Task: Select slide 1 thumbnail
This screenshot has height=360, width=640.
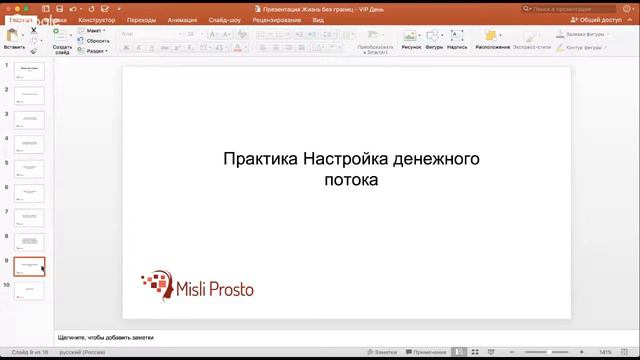Action: tap(29, 71)
